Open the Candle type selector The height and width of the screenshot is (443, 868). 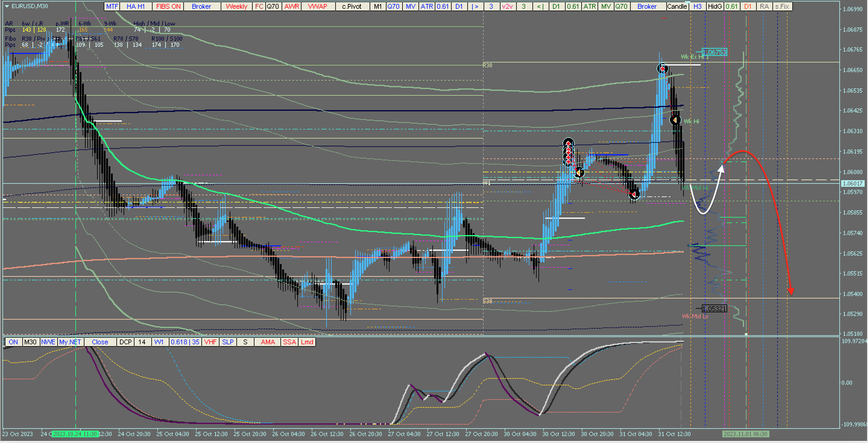677,6
